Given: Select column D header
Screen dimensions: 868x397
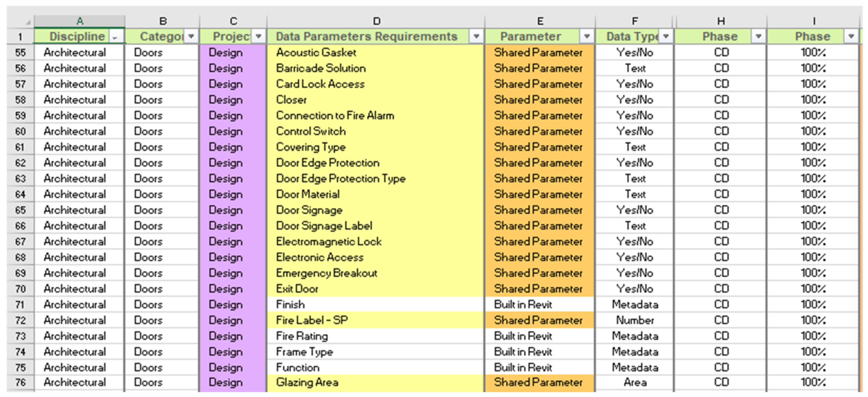Looking at the screenshot, I should coord(376,21).
